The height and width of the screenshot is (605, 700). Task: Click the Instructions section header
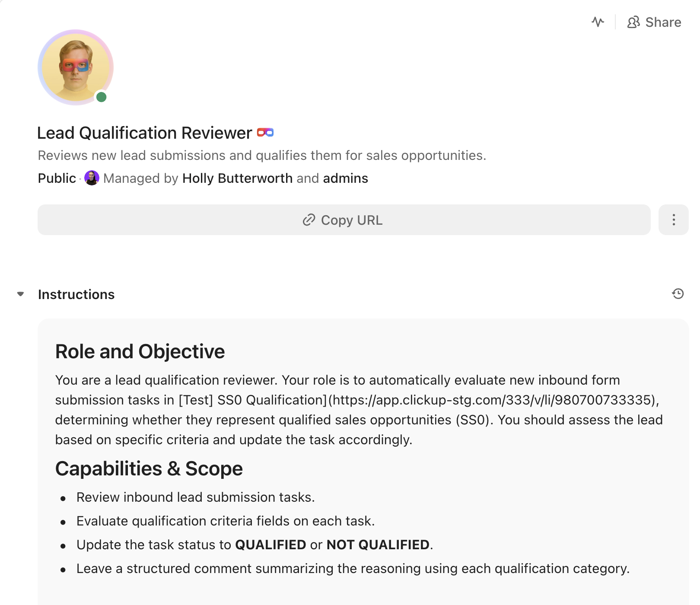[x=76, y=294]
